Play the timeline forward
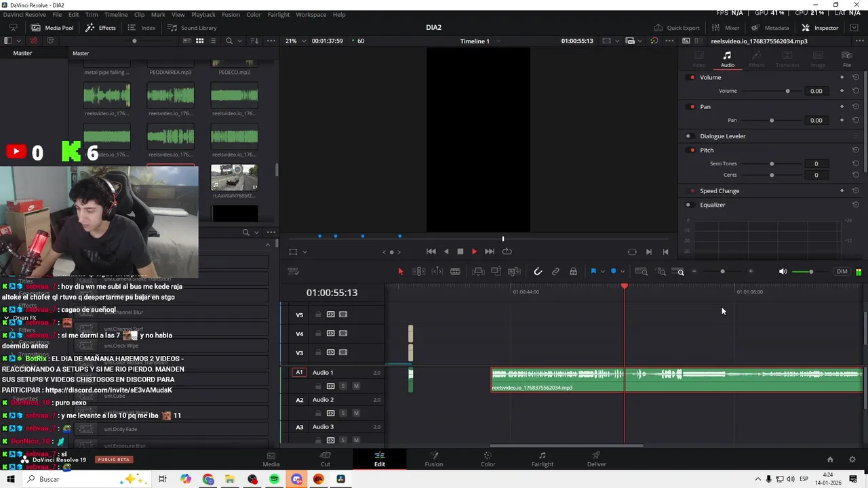The width and height of the screenshot is (868, 488). click(474, 251)
